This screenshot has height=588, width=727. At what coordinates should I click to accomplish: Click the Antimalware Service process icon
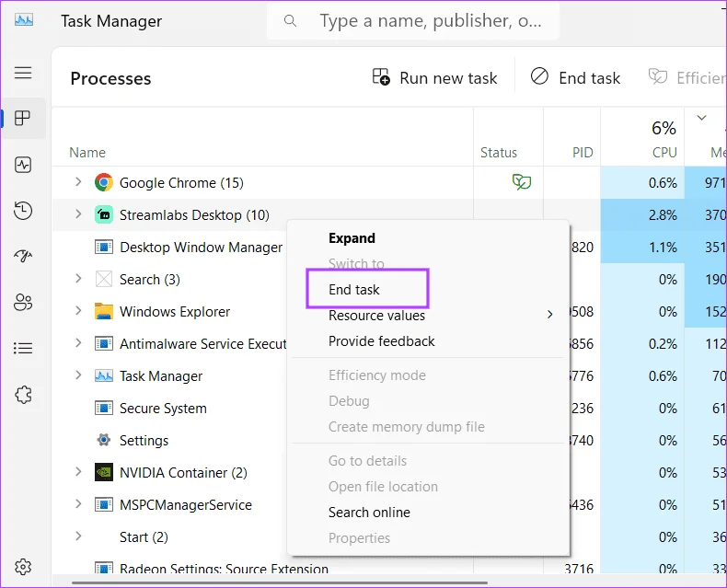pyautogui.click(x=104, y=343)
